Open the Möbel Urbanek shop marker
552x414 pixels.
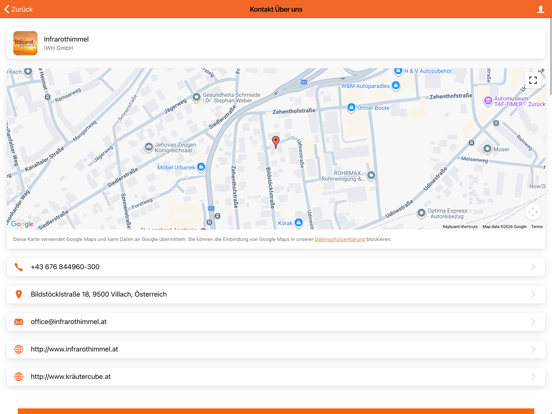click(x=201, y=167)
